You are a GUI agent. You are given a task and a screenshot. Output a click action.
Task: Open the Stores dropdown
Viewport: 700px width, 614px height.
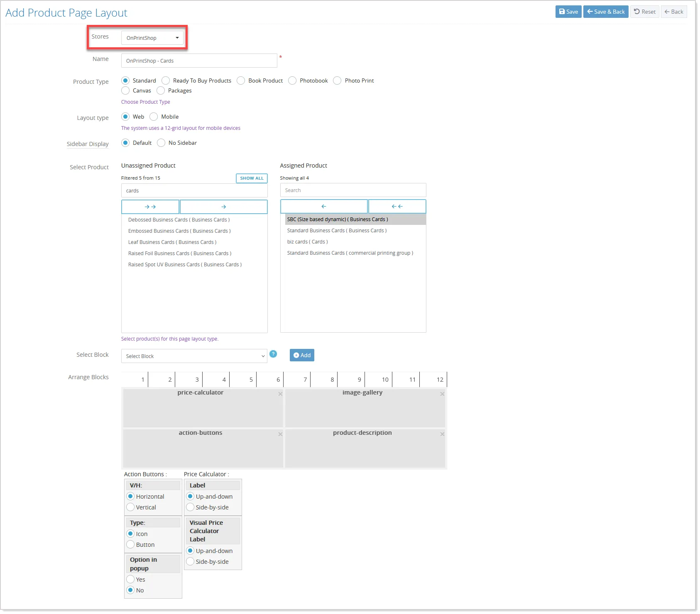pyautogui.click(x=152, y=38)
